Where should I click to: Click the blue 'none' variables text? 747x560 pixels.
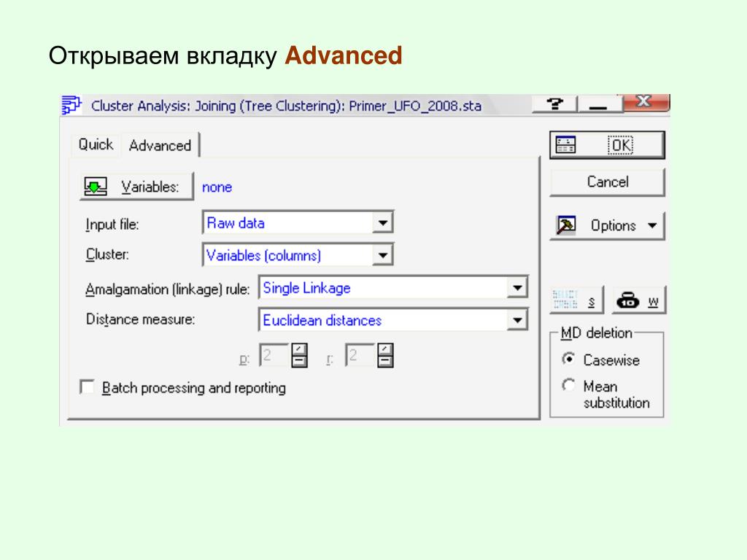[217, 187]
